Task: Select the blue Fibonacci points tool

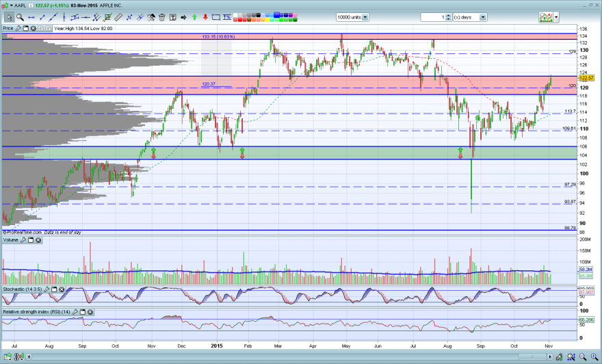Action: tap(129, 17)
